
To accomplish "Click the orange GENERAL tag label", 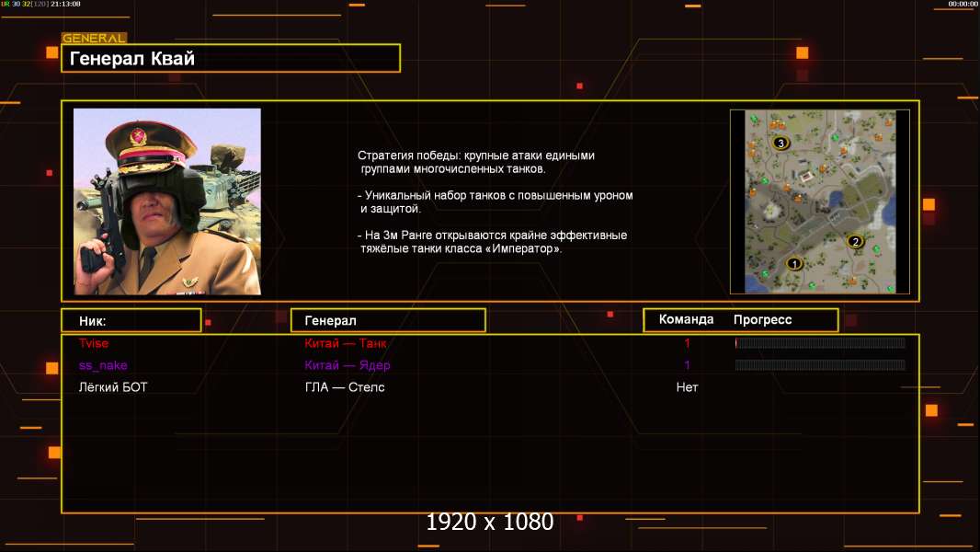I will click(94, 39).
